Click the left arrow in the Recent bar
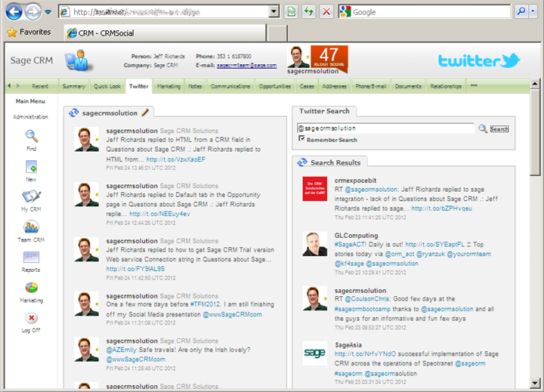Screen dimensions: 544x392 [9, 85]
